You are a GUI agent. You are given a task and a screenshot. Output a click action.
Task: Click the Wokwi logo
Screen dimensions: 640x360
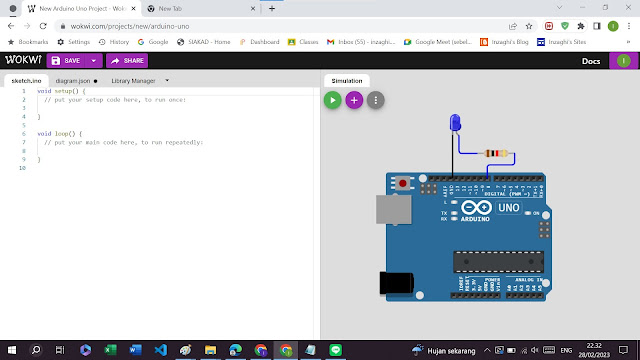[23, 60]
